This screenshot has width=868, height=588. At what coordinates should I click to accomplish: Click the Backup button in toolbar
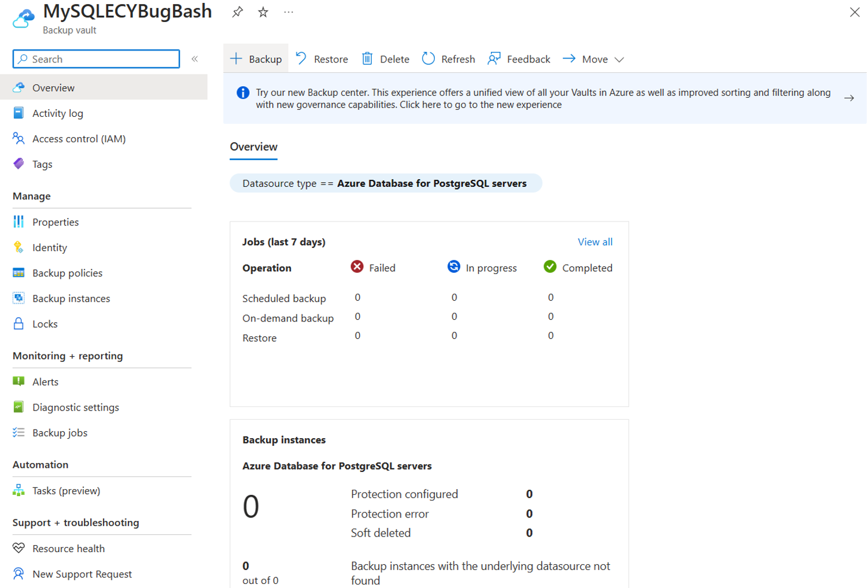click(x=256, y=59)
